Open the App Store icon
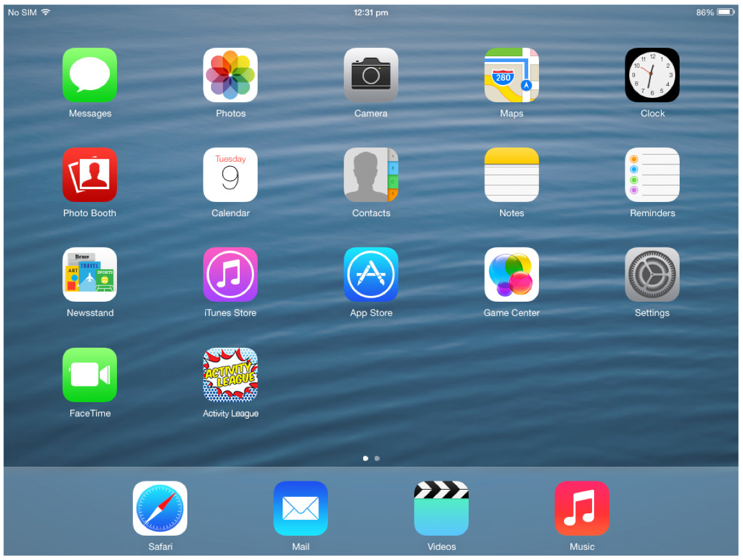The image size is (743, 560). click(x=371, y=275)
